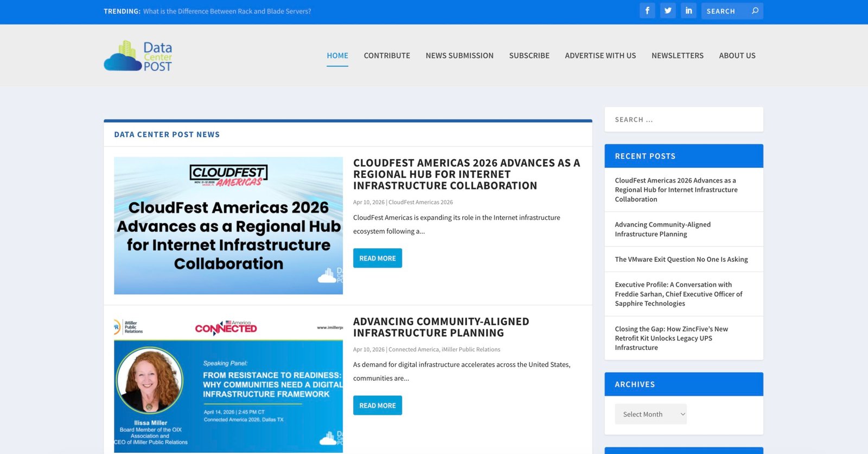Open the Twitter social icon
868x454 pixels.
point(668,11)
